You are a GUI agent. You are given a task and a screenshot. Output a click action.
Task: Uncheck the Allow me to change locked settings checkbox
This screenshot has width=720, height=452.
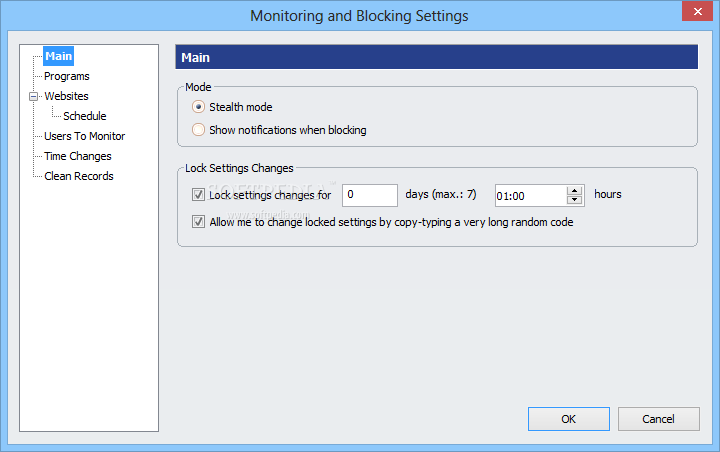coord(198,222)
